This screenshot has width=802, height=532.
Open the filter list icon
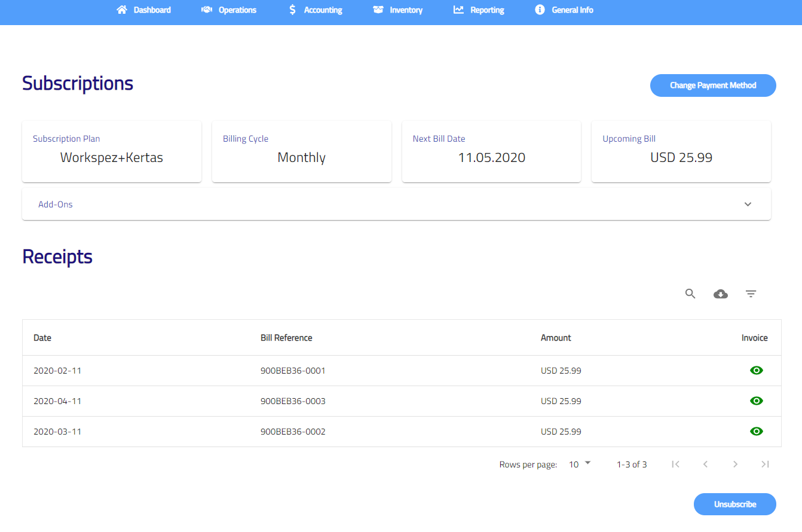[751, 293]
